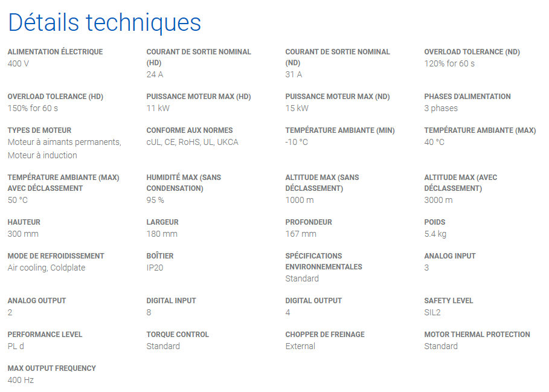Select the '8' digital input value
This screenshot has width=549, height=392.
click(149, 312)
